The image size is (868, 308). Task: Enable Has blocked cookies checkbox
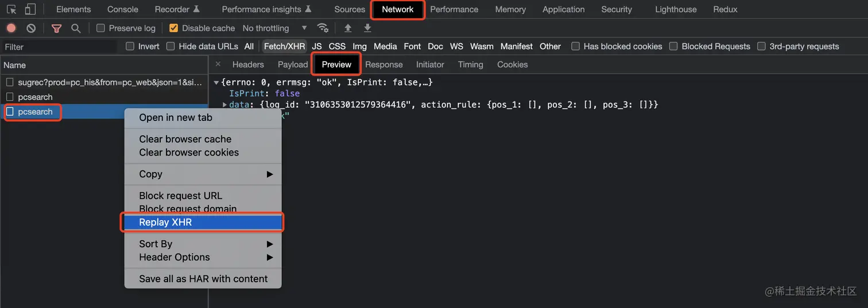coord(575,46)
